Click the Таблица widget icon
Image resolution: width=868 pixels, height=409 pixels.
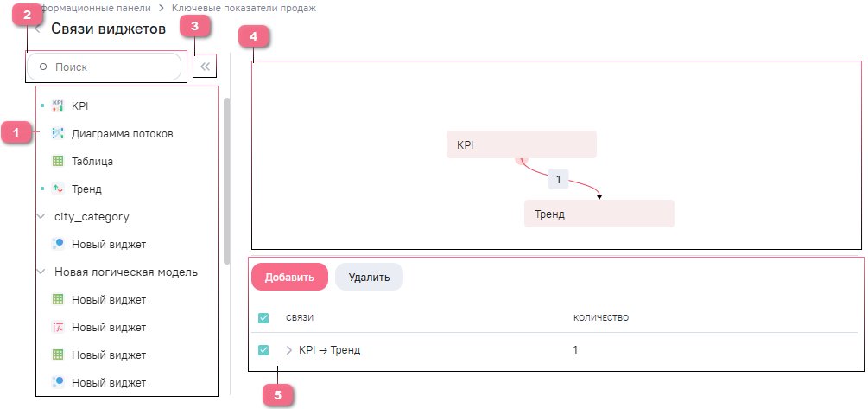click(x=58, y=161)
